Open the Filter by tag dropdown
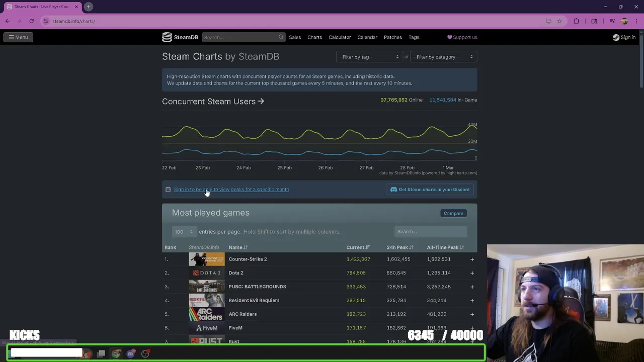 click(x=369, y=57)
